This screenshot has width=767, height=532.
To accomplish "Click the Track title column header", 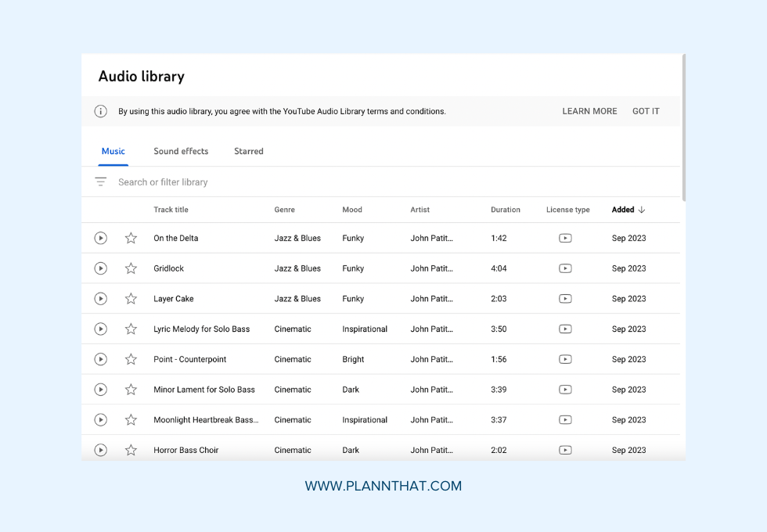I will pos(171,210).
